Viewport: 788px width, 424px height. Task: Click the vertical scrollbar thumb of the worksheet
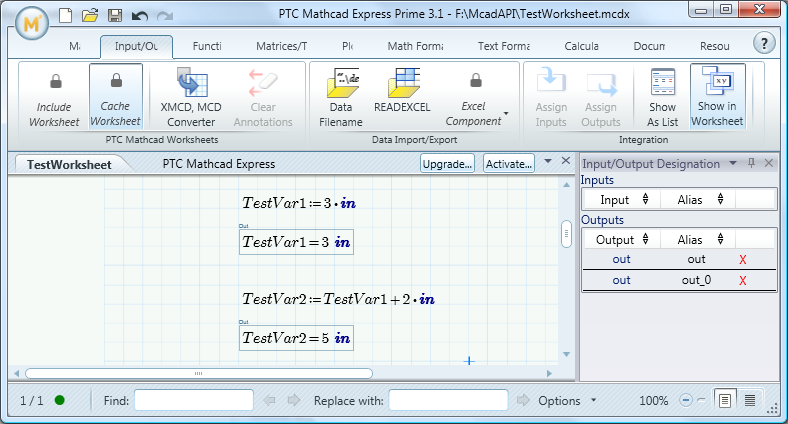coord(566,234)
